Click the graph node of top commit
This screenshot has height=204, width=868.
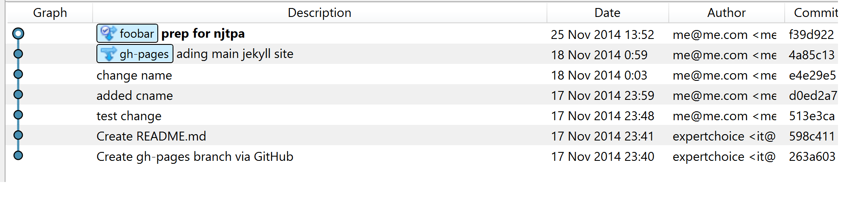pyautogui.click(x=18, y=33)
